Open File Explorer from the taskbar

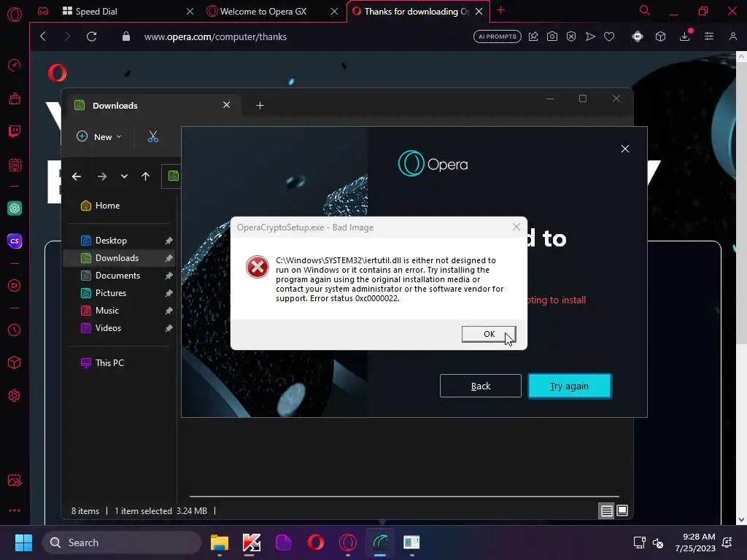tap(220, 542)
